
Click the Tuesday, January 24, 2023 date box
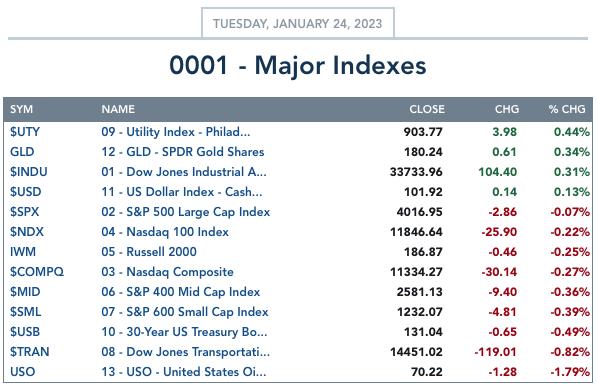point(297,23)
